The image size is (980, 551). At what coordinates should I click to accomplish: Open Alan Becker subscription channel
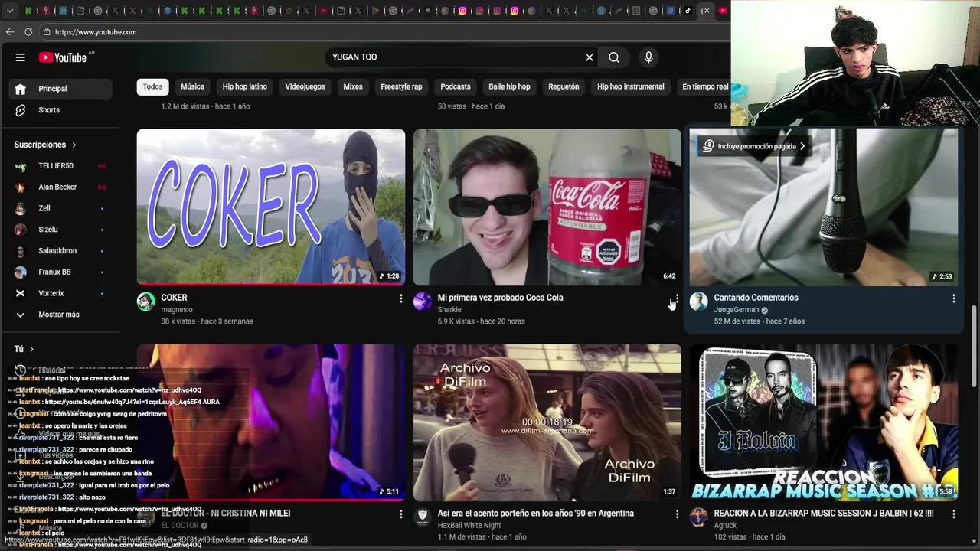pyautogui.click(x=60, y=187)
